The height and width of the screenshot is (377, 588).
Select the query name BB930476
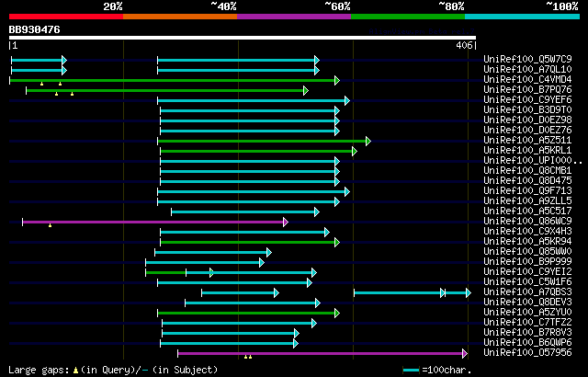pyautogui.click(x=35, y=29)
